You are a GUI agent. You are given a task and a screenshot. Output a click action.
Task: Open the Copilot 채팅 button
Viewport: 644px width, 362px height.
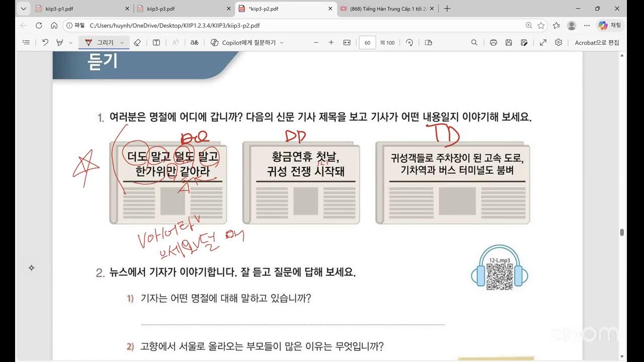click(610, 25)
